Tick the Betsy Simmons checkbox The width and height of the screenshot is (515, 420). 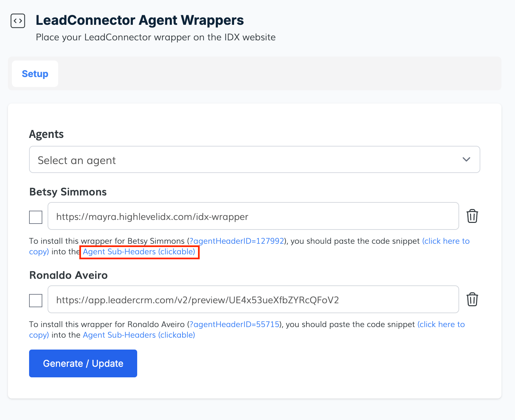point(36,217)
